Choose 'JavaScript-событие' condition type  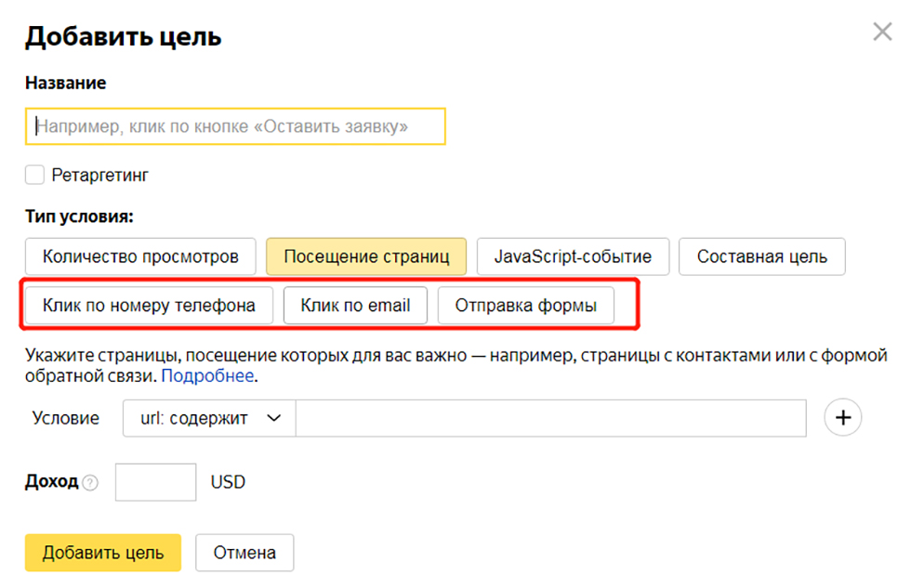pos(573,256)
